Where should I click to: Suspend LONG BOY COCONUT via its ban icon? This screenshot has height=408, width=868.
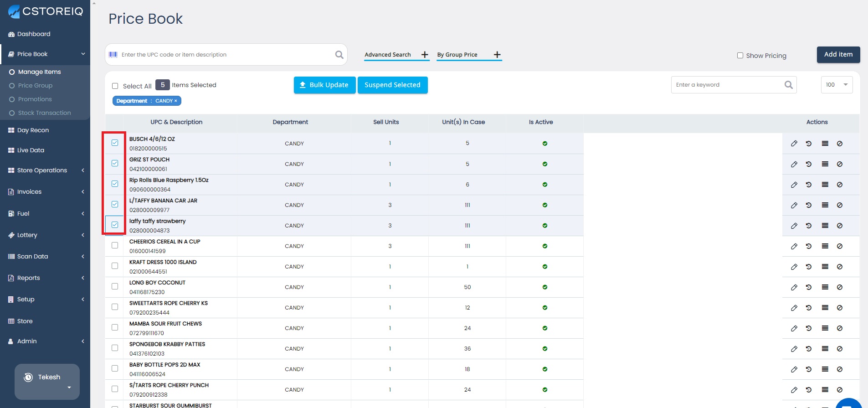pyautogui.click(x=840, y=287)
